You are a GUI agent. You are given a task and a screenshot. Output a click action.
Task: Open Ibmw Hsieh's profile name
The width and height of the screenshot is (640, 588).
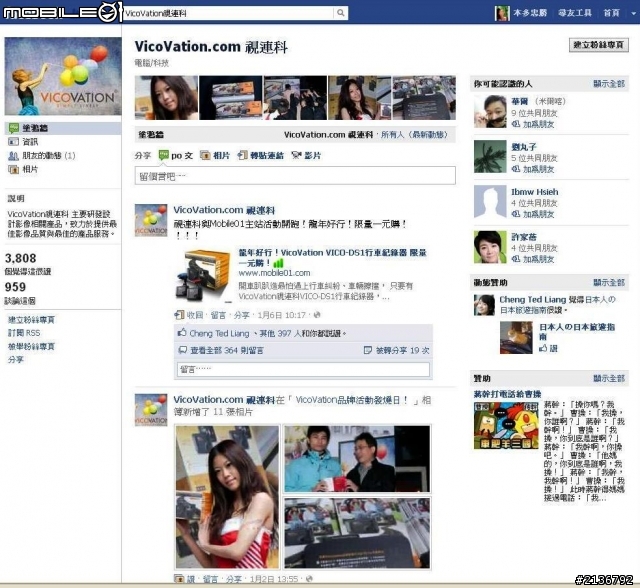click(535, 192)
